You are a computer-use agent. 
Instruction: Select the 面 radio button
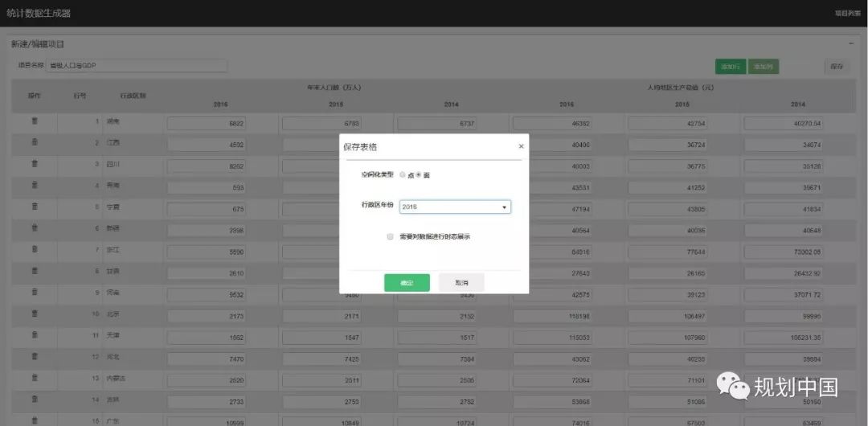point(419,174)
